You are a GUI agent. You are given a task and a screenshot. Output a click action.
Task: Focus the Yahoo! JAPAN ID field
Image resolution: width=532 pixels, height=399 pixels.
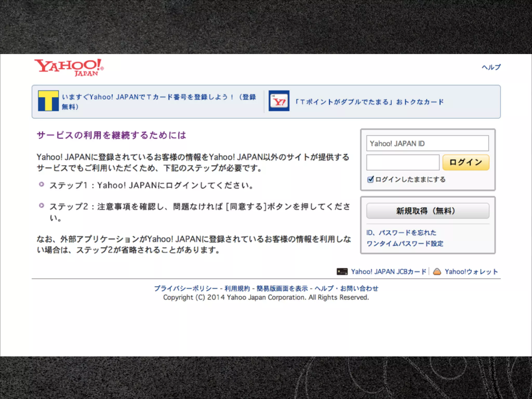(427, 143)
